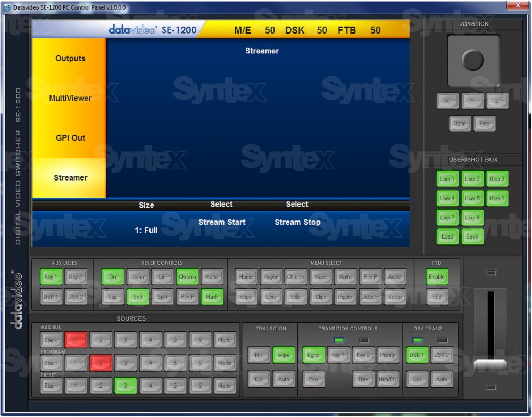Toggle the keyer On button
Image resolution: width=532 pixels, height=417 pixels.
click(113, 277)
